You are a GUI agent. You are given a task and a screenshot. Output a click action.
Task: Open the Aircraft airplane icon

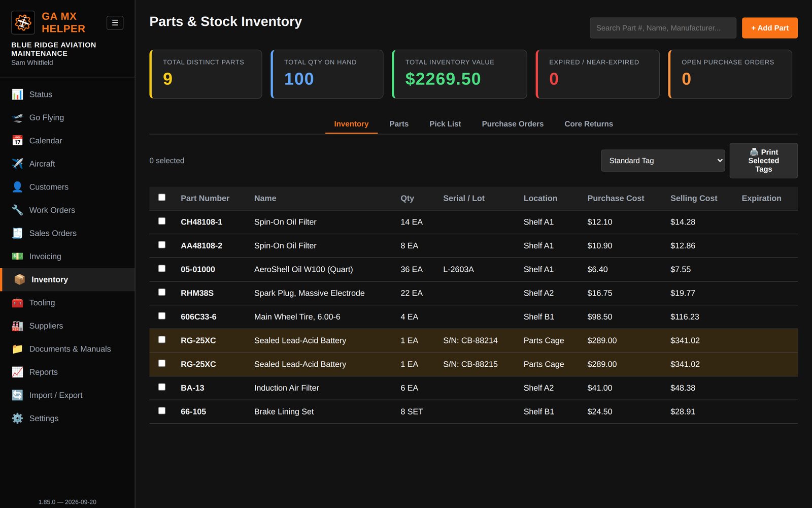(x=17, y=164)
